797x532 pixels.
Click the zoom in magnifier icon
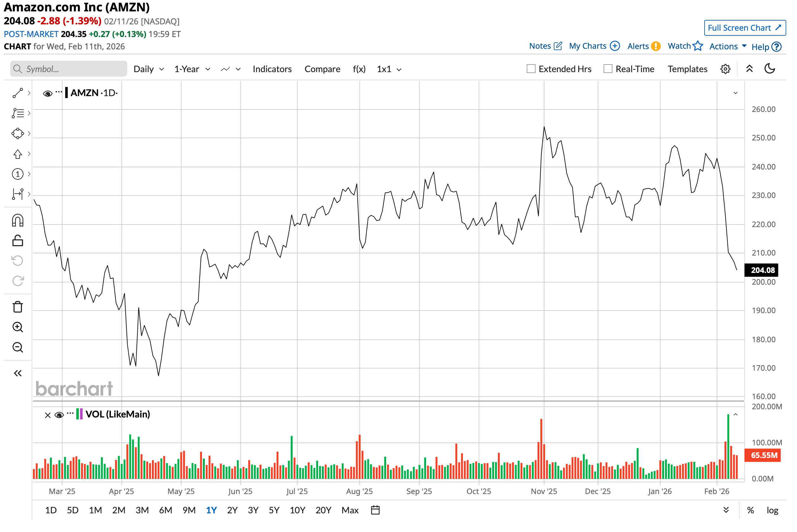click(x=18, y=327)
